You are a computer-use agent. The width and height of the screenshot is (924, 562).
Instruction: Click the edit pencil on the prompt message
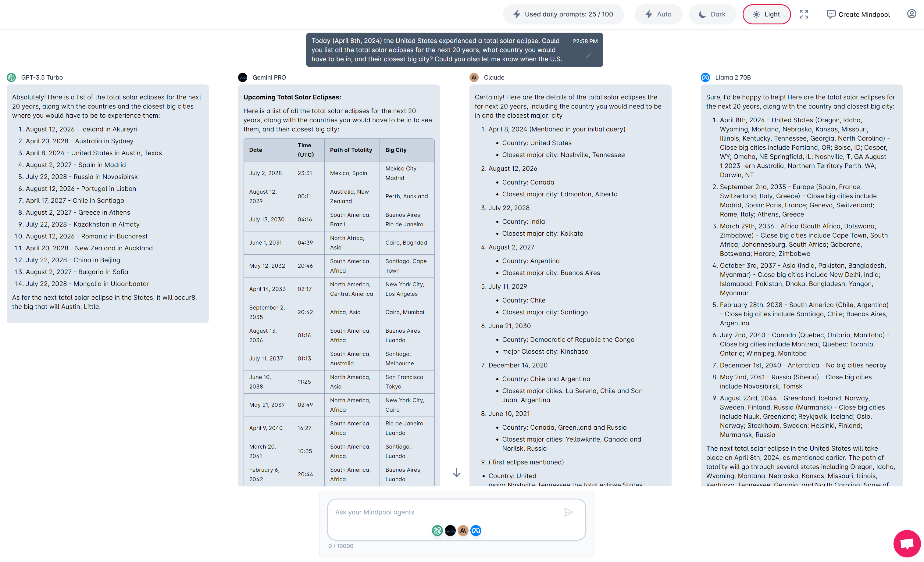click(588, 55)
